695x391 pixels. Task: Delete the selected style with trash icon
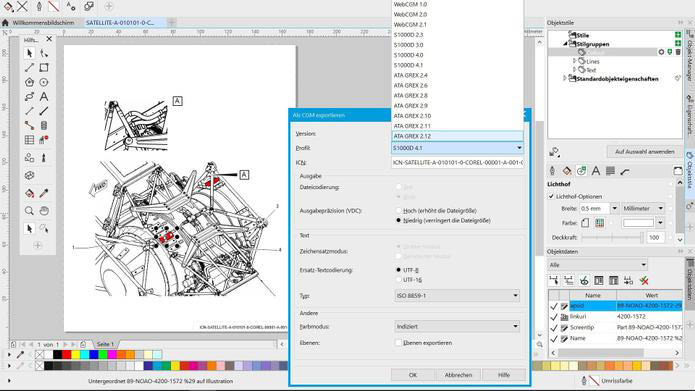coord(678,52)
